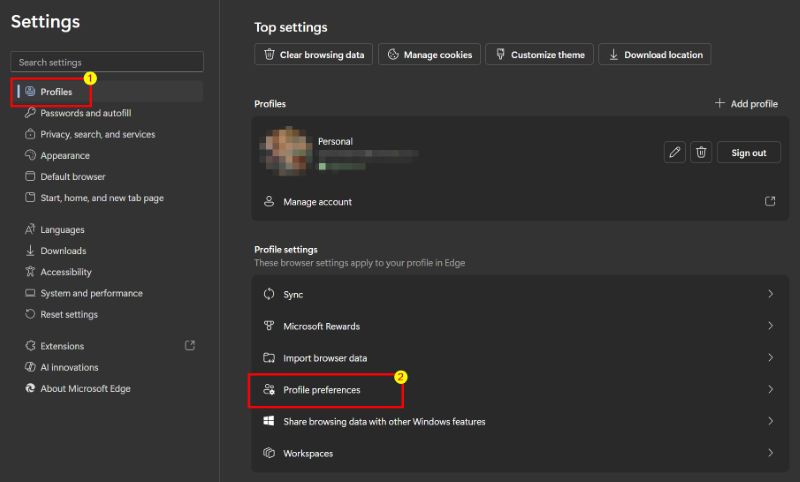
Task: Click the Search settings input field
Action: [x=107, y=62]
